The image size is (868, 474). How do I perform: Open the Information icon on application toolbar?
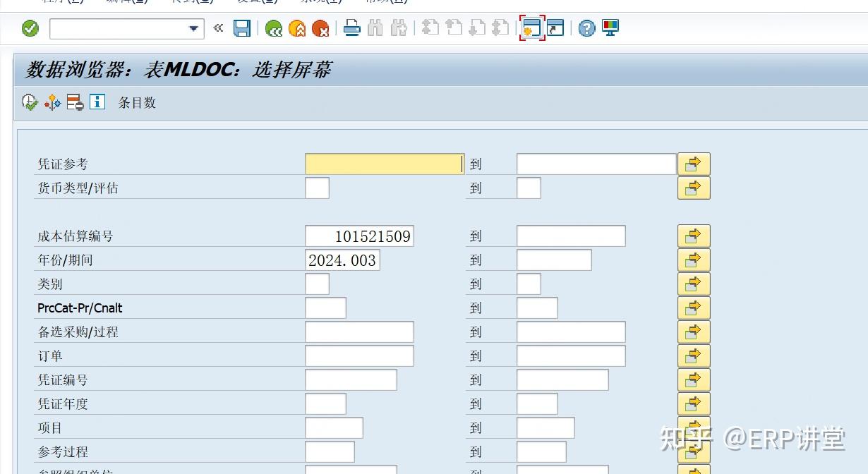(x=96, y=102)
